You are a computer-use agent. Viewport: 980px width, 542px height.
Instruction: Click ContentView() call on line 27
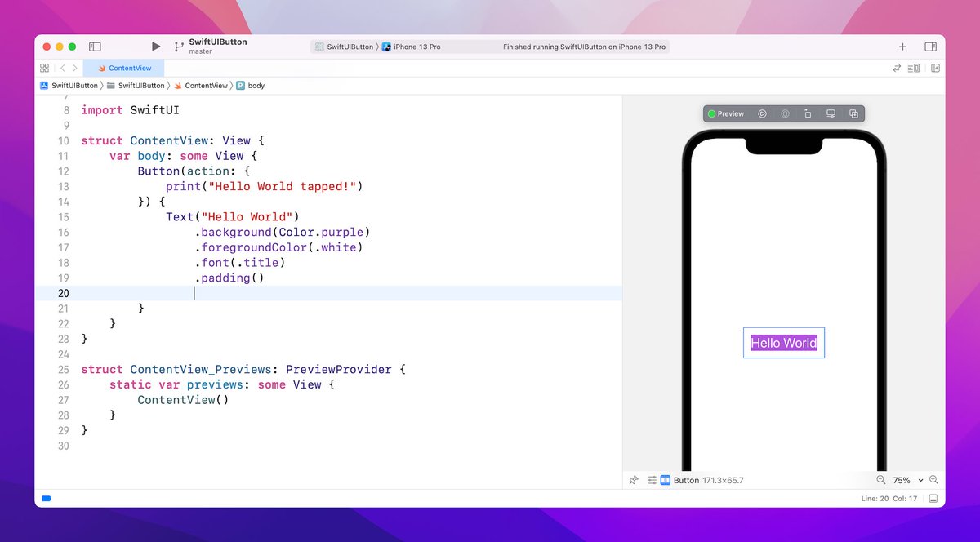(x=183, y=400)
